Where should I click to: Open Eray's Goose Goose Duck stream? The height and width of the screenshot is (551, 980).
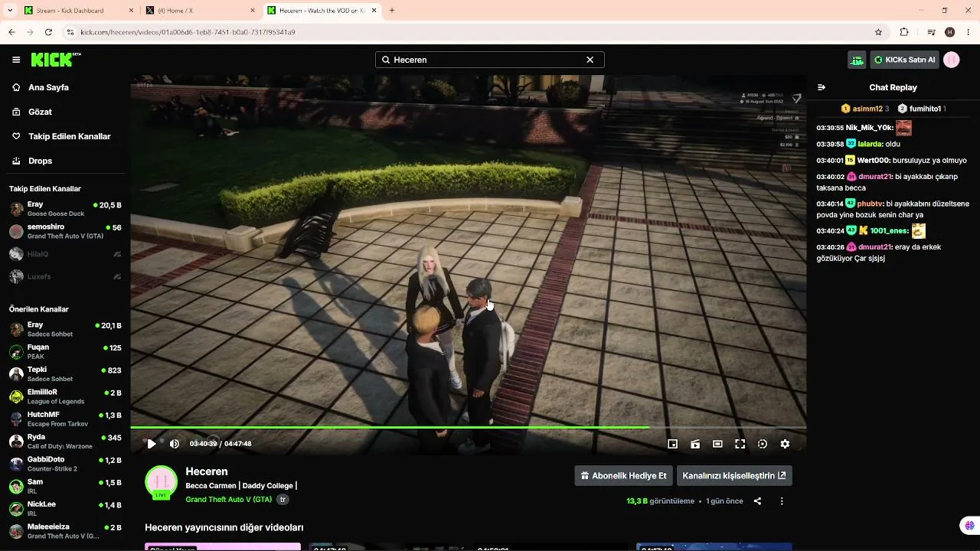click(x=65, y=209)
